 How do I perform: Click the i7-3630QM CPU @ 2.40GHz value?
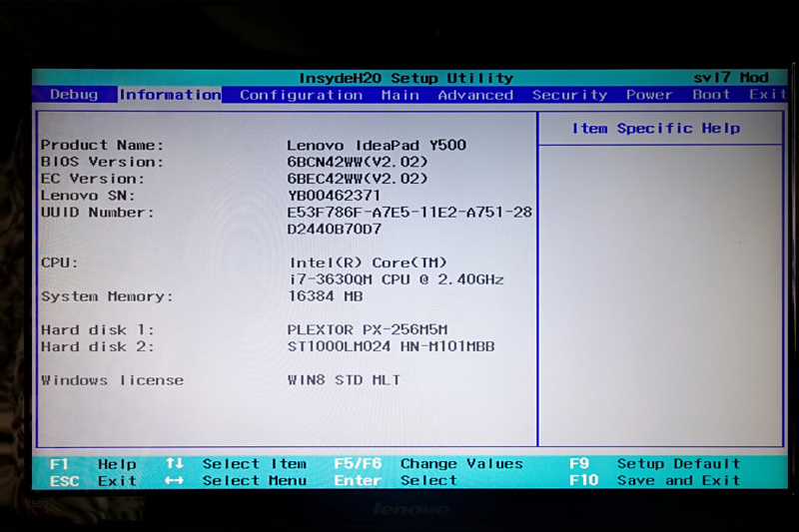click(x=397, y=279)
